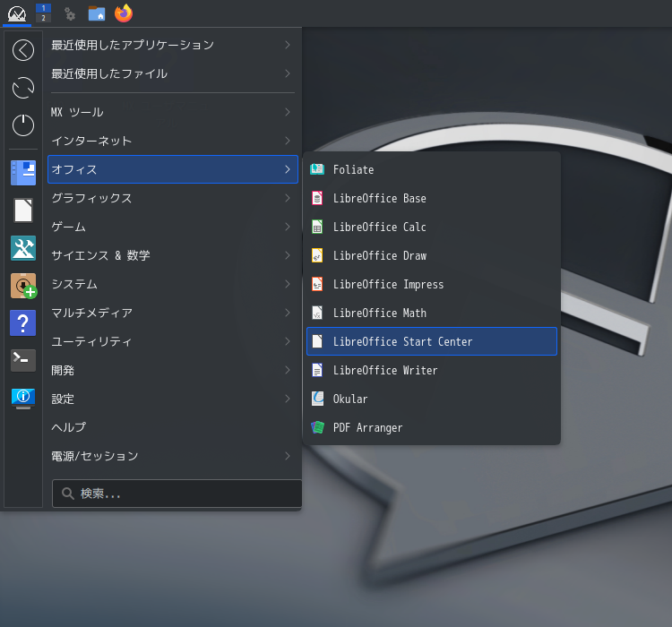Viewport: 672px width, 627px height.
Task: Click the 検索... search field
Action: click(x=177, y=494)
